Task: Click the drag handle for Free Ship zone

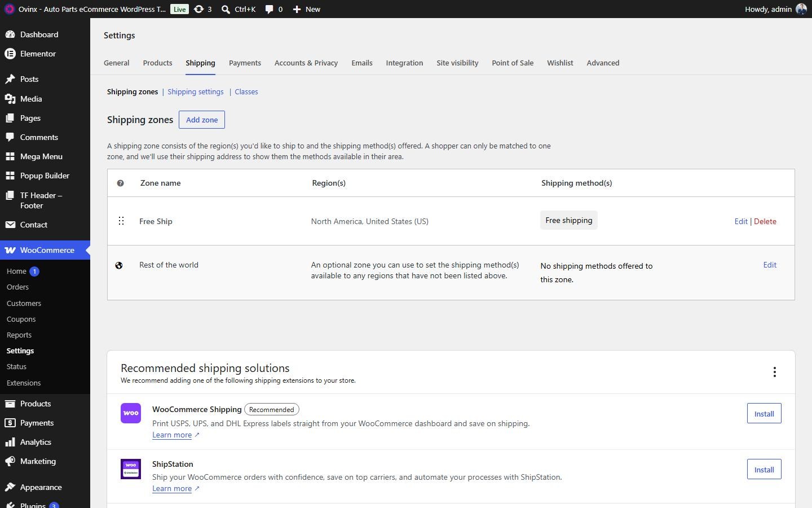Action: (121, 221)
